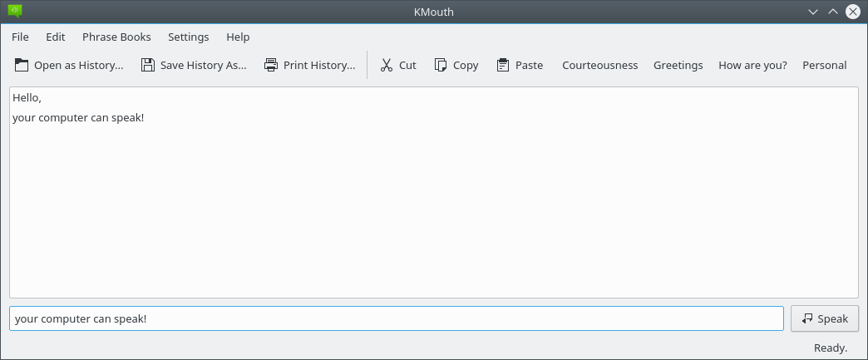Open the Phrase Books menu
Screen dimensions: 868x360
click(116, 37)
